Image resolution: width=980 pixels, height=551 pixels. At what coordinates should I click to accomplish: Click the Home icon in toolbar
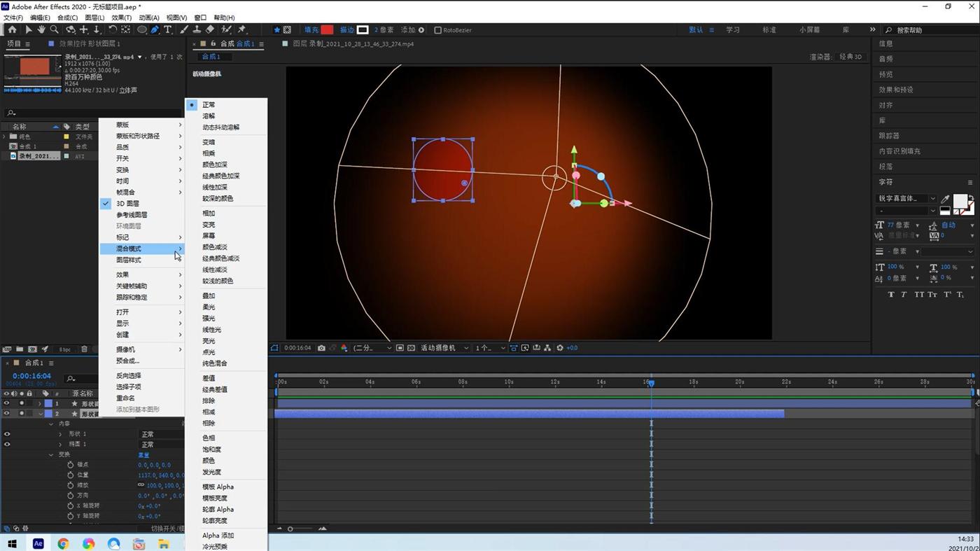pyautogui.click(x=12, y=30)
